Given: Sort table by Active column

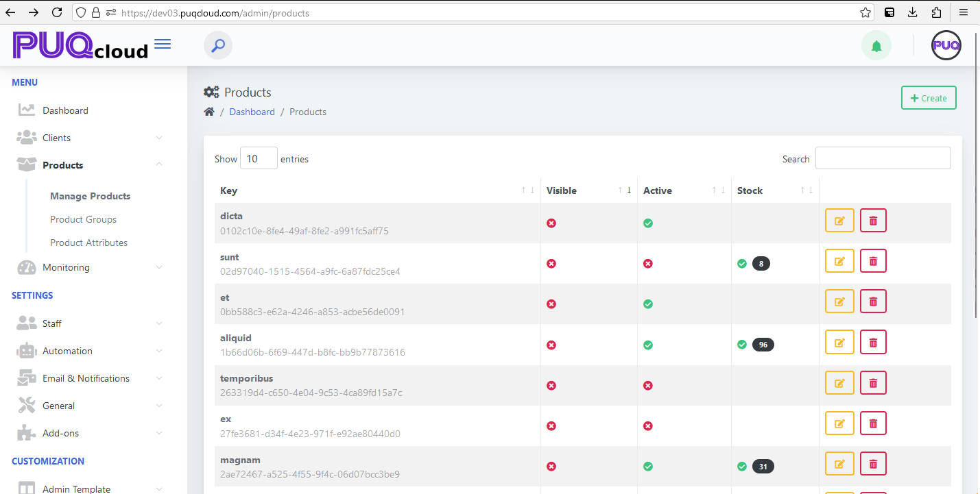Looking at the screenshot, I should coord(684,190).
